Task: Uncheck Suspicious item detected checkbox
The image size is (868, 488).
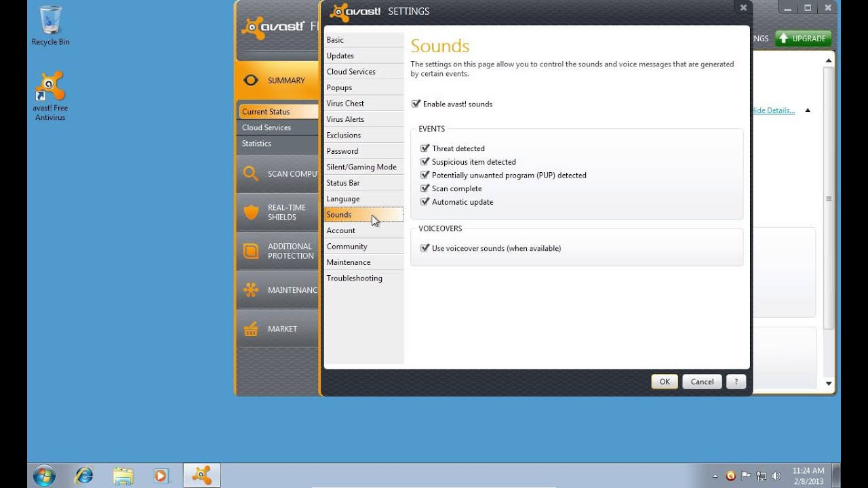Action: click(x=425, y=162)
